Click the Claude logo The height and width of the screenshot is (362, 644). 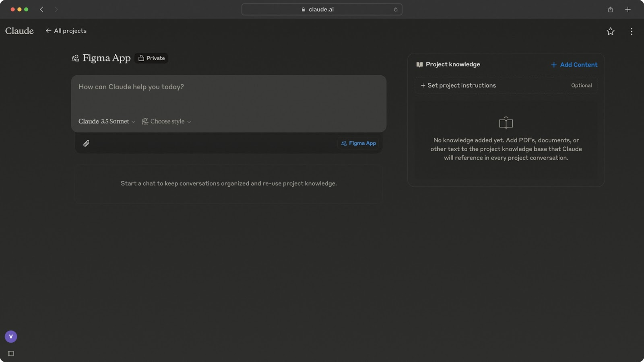(19, 31)
